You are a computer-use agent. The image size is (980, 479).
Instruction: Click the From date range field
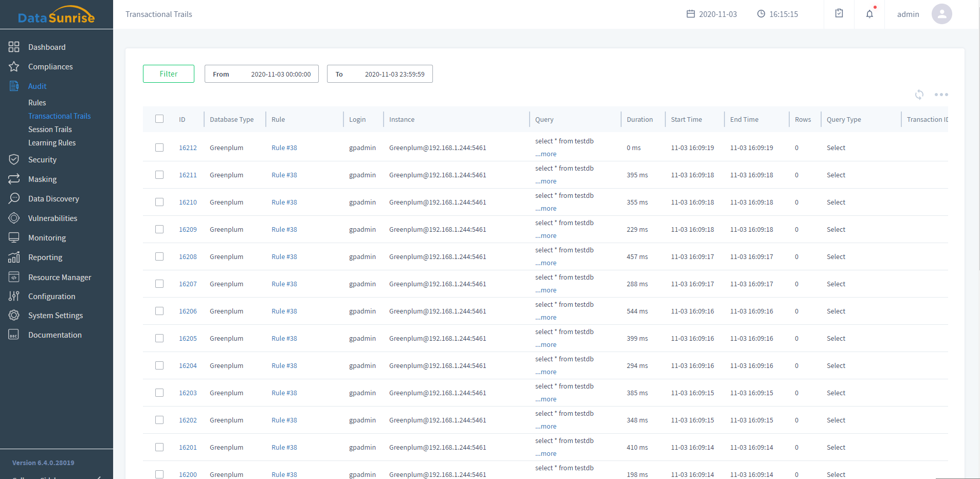pyautogui.click(x=261, y=74)
